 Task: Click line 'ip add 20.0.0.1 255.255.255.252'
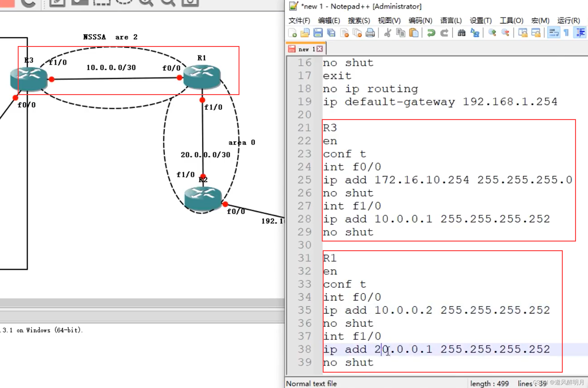click(x=436, y=349)
